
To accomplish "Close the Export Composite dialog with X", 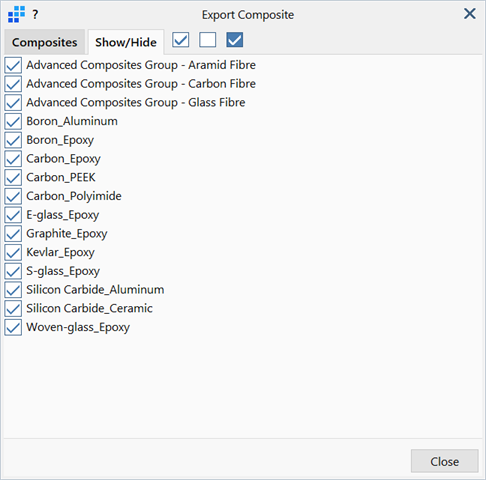I will click(x=470, y=14).
